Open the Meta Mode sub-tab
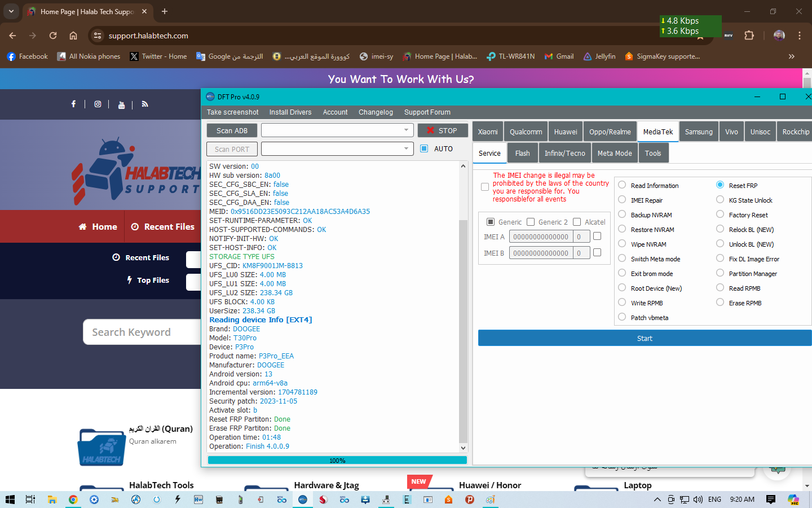This screenshot has width=812, height=508. coord(615,154)
